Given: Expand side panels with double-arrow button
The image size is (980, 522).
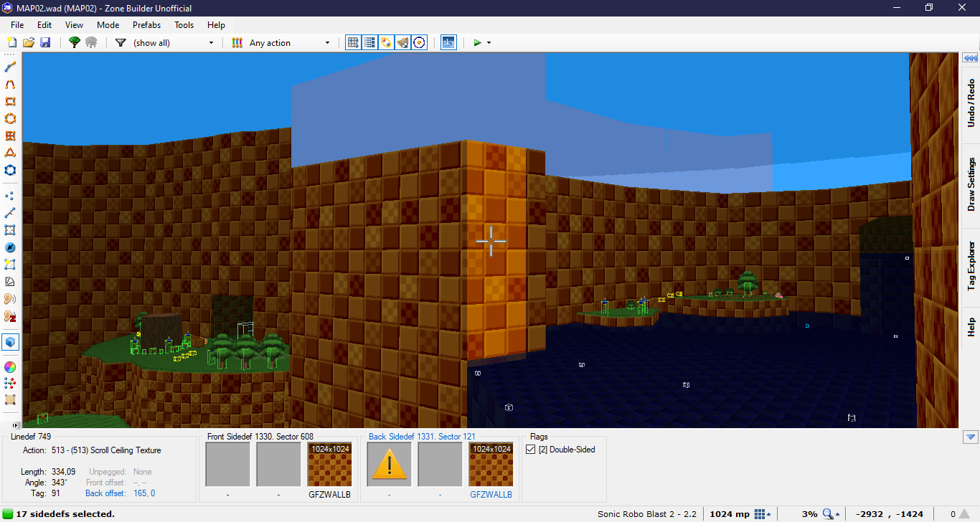Looking at the screenshot, I should pos(971,58).
